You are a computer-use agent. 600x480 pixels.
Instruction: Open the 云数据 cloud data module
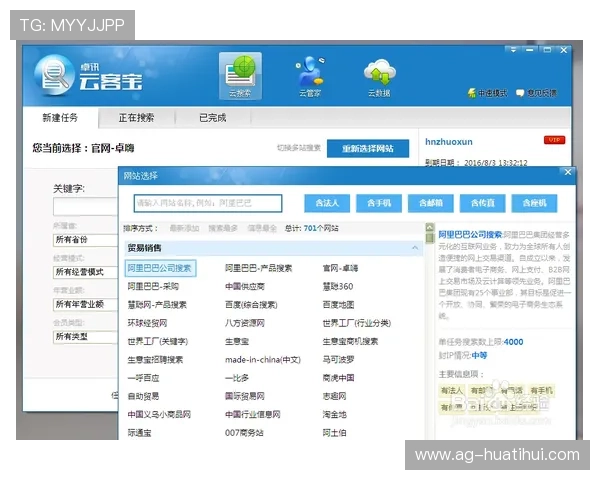[x=380, y=77]
